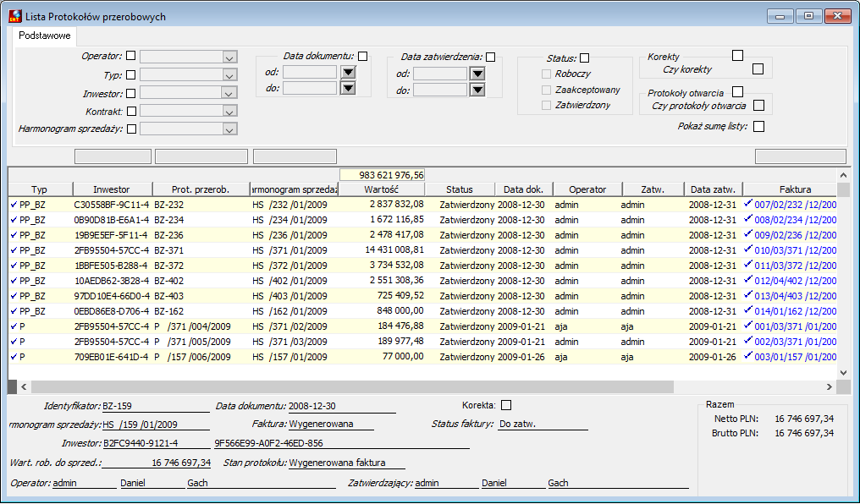Expand the Inwestor dropdown

(x=229, y=94)
